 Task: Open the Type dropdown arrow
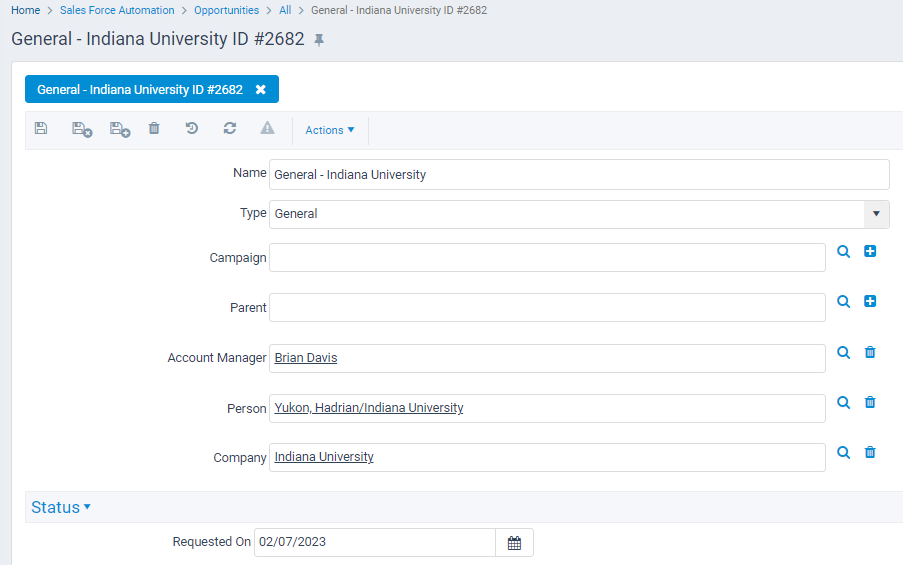tap(876, 214)
